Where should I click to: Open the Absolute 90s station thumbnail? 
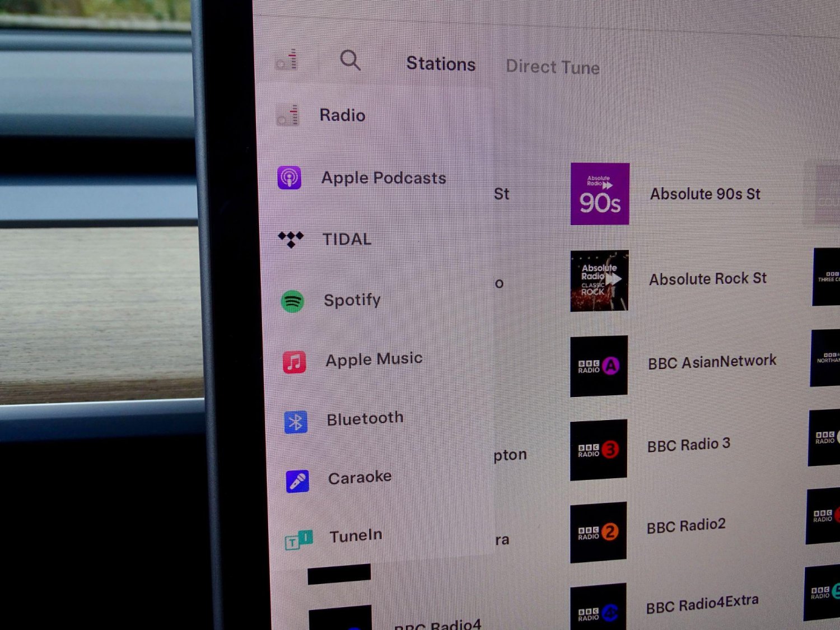(600, 194)
